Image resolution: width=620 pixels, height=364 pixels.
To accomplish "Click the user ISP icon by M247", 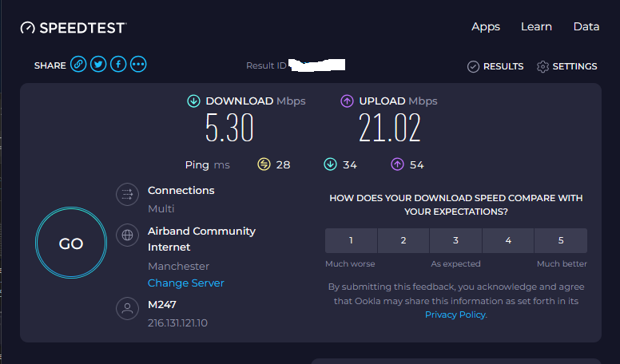I will 127,308.
